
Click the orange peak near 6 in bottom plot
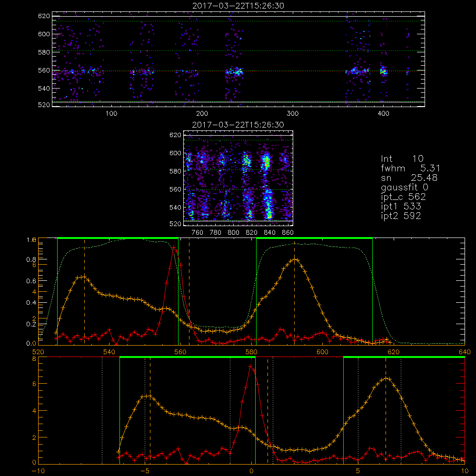386,378
